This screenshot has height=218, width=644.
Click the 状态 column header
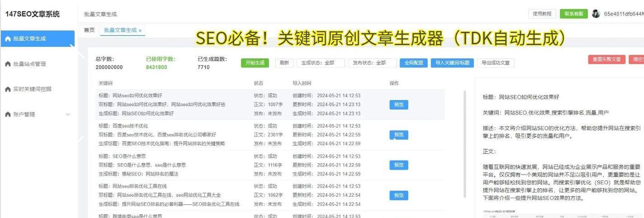pyautogui.click(x=258, y=83)
